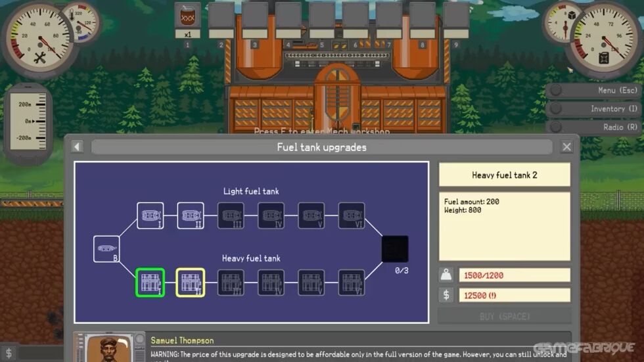Click the final black locked upgrade node
This screenshot has width=644, height=362.
click(x=395, y=249)
